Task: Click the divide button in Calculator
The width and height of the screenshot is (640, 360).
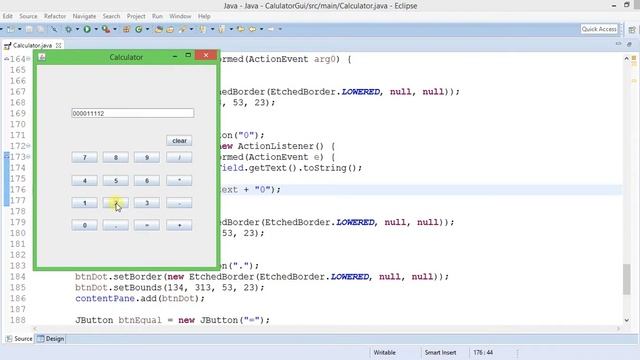Action: click(179, 158)
